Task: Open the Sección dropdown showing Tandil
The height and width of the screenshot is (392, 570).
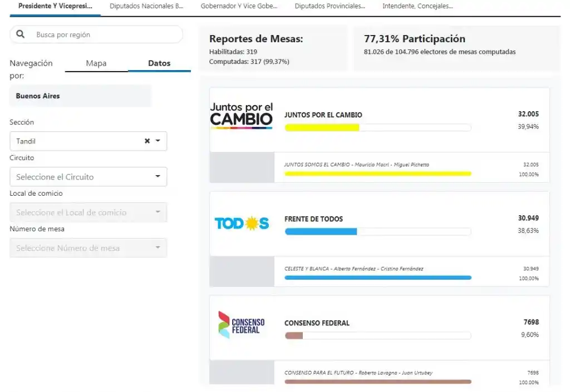Action: [x=78, y=141]
